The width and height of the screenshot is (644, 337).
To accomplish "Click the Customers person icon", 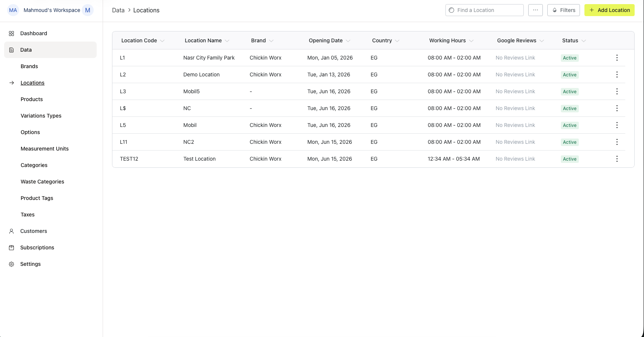I will click(12, 231).
